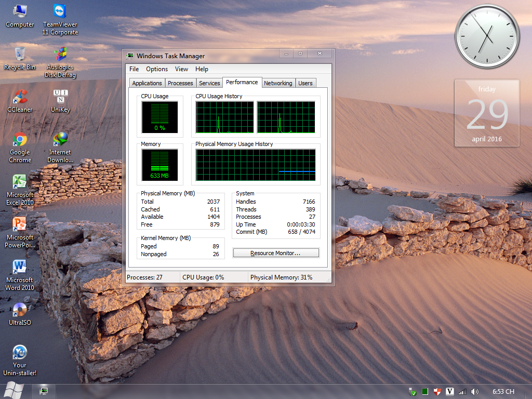Switch to the Services tab
Screen dimensions: 532x399
209,83
